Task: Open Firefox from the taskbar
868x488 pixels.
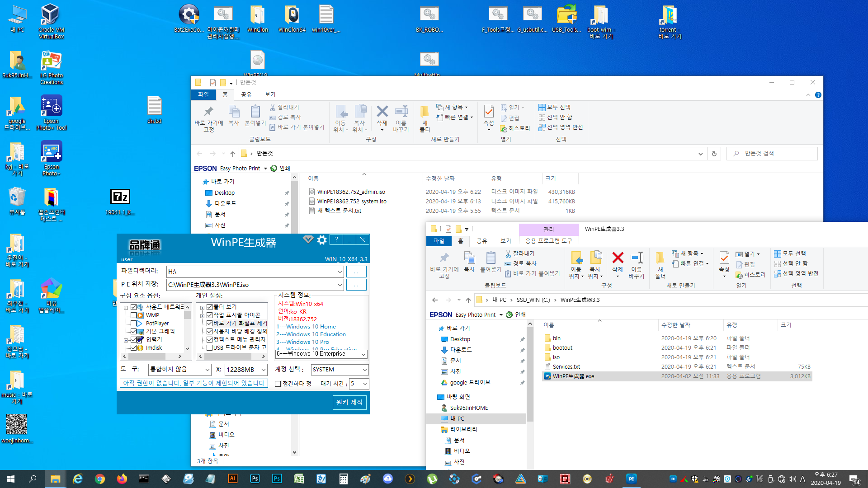Action: (x=122, y=479)
